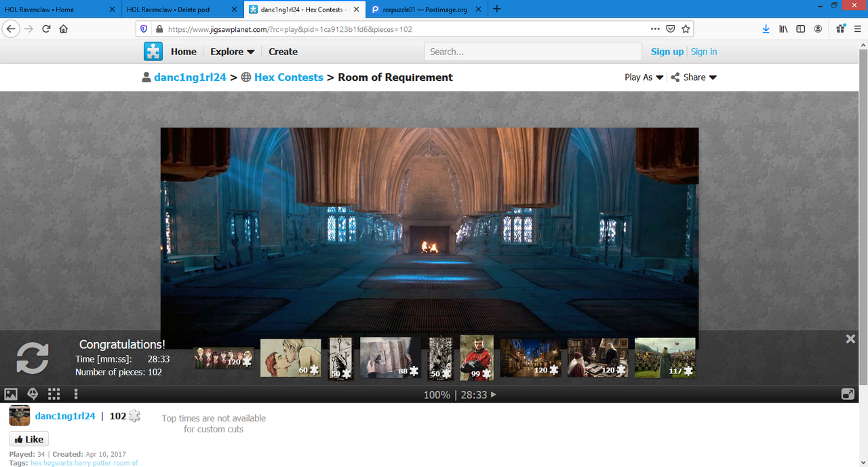Open the Firefox account avatar icon
868x467 pixels.
tap(818, 29)
